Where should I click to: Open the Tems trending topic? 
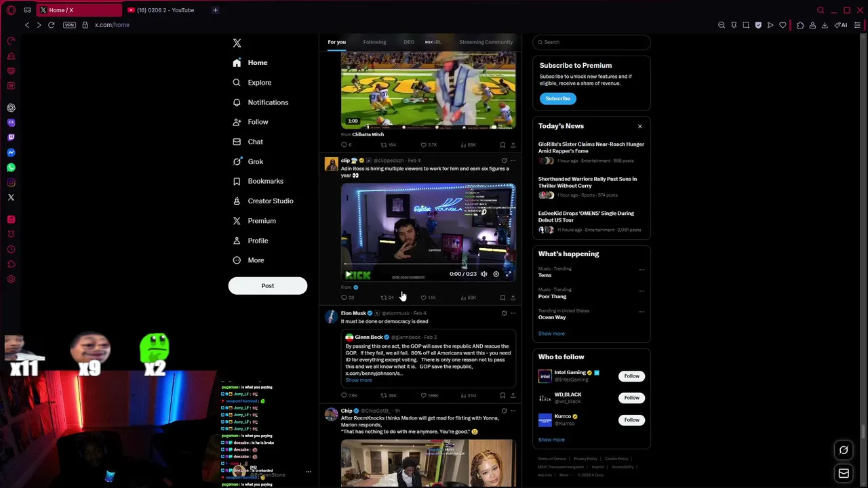(x=545, y=275)
